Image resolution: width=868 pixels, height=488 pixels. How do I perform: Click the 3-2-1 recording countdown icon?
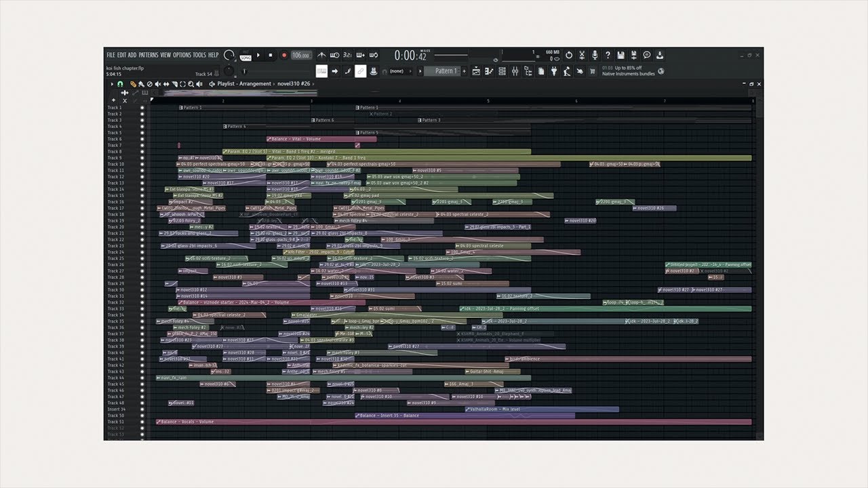(347, 55)
